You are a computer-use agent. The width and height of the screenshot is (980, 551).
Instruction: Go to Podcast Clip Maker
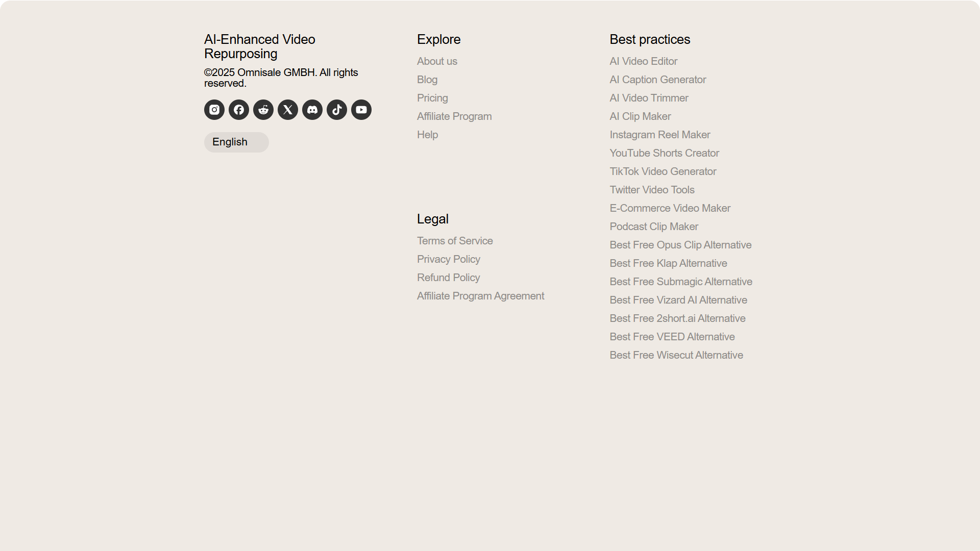654,227
